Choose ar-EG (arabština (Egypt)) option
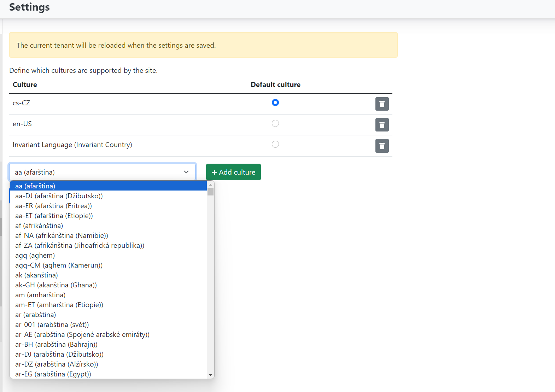 pos(53,374)
